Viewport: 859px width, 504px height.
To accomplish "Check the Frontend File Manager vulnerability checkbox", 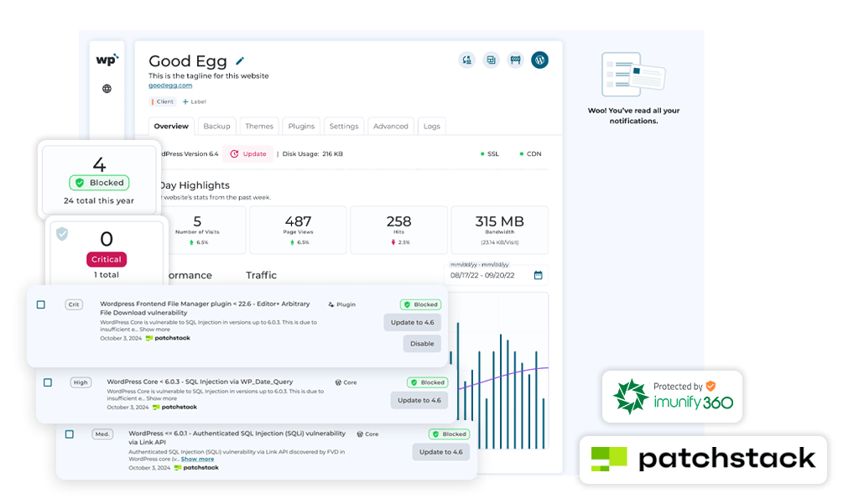I will (41, 304).
